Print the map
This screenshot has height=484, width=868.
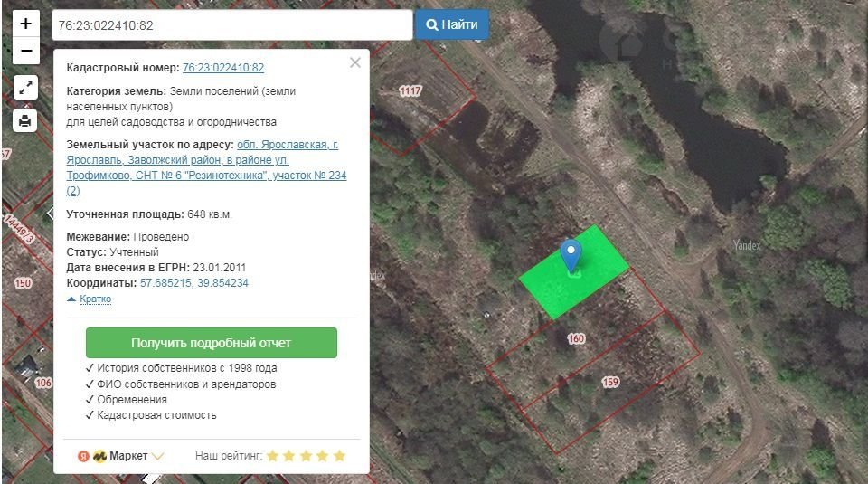[x=25, y=120]
